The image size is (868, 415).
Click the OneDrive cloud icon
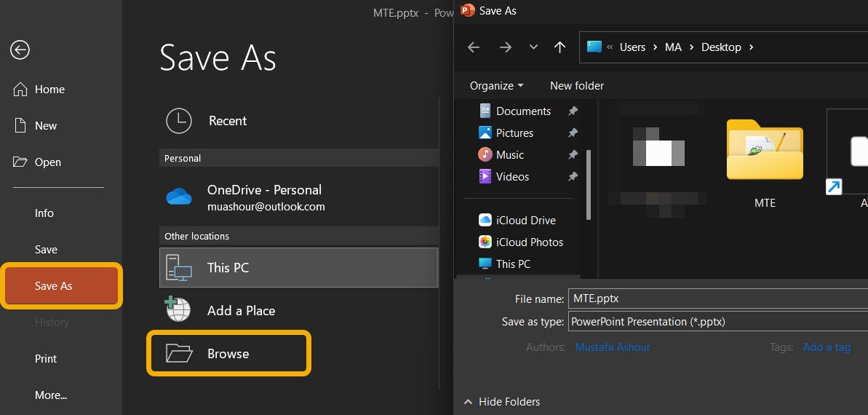click(x=179, y=197)
